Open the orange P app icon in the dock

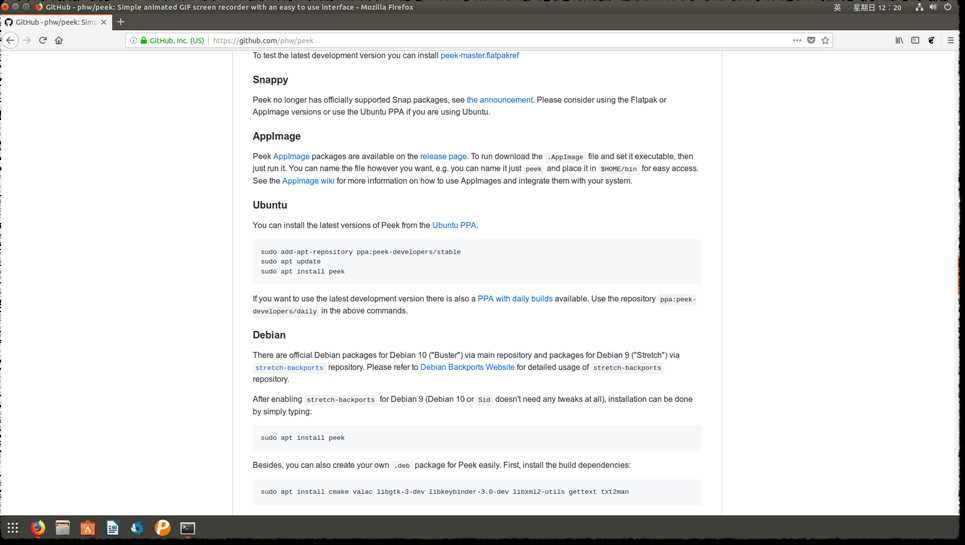[x=162, y=528]
